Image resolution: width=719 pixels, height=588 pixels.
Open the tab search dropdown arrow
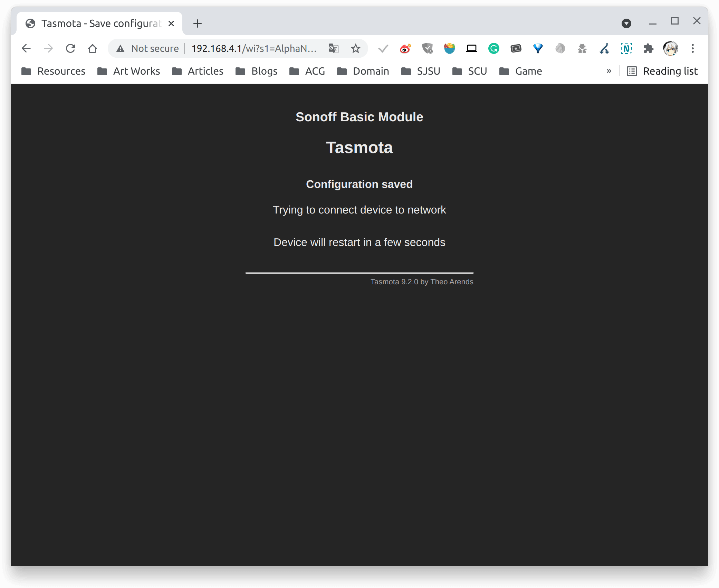pyautogui.click(x=626, y=23)
